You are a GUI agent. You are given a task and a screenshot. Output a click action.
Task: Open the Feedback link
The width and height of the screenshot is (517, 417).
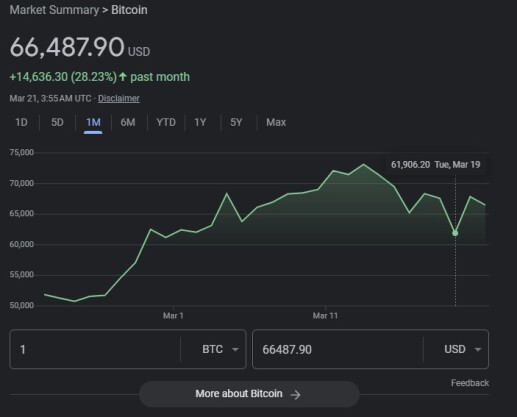[x=470, y=383]
